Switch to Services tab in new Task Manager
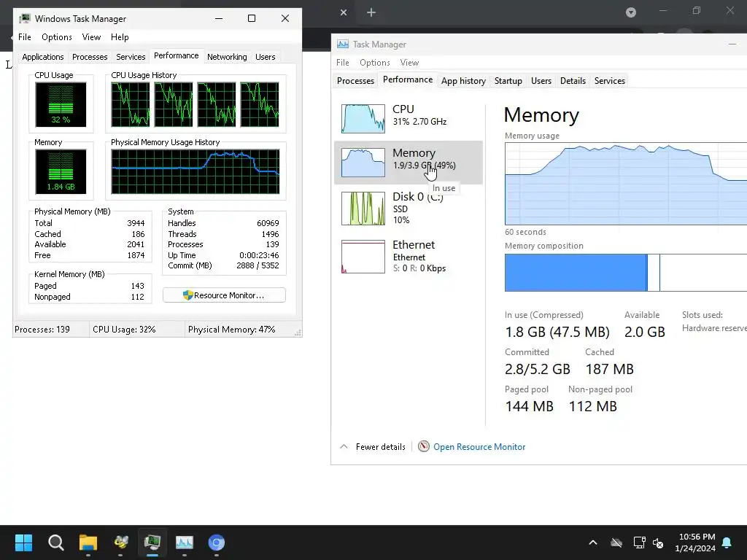The height and width of the screenshot is (560, 747). (610, 81)
